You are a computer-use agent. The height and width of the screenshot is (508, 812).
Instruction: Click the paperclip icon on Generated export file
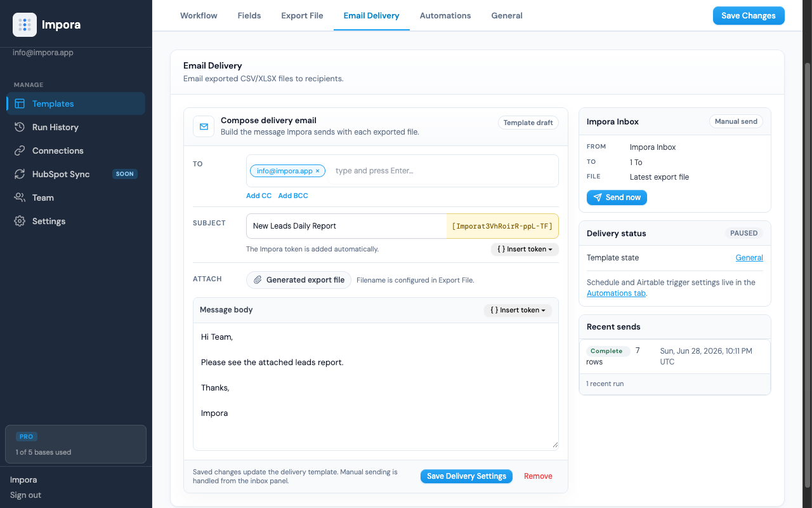258,280
